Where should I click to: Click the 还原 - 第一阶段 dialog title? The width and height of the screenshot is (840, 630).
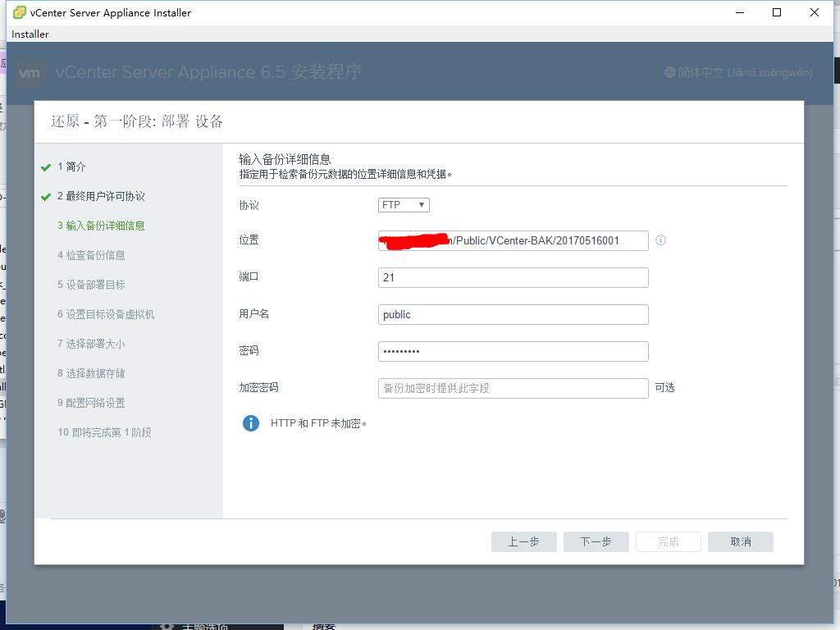click(x=137, y=121)
